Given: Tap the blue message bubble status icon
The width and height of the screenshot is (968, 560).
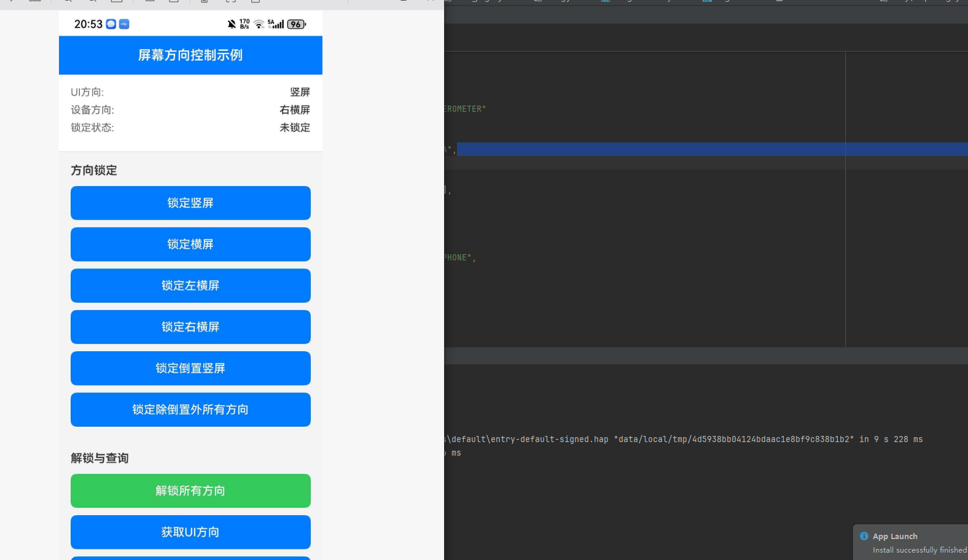Looking at the screenshot, I should click(x=111, y=24).
